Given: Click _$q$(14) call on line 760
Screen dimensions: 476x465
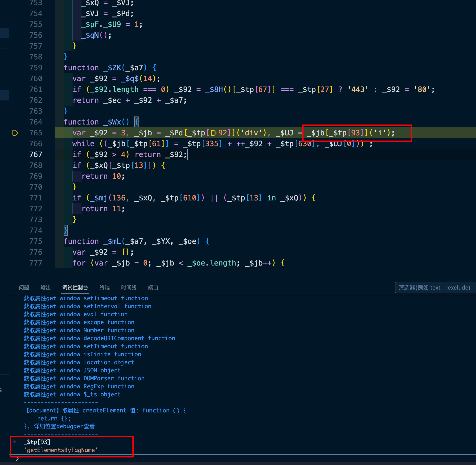Looking at the screenshot, I should [139, 79].
